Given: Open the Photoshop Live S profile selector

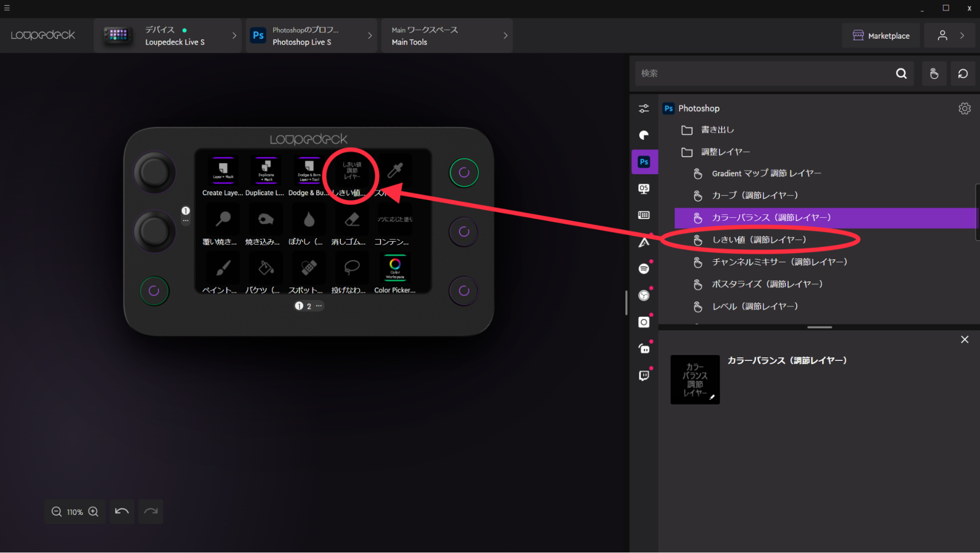Looking at the screenshot, I should [x=311, y=36].
